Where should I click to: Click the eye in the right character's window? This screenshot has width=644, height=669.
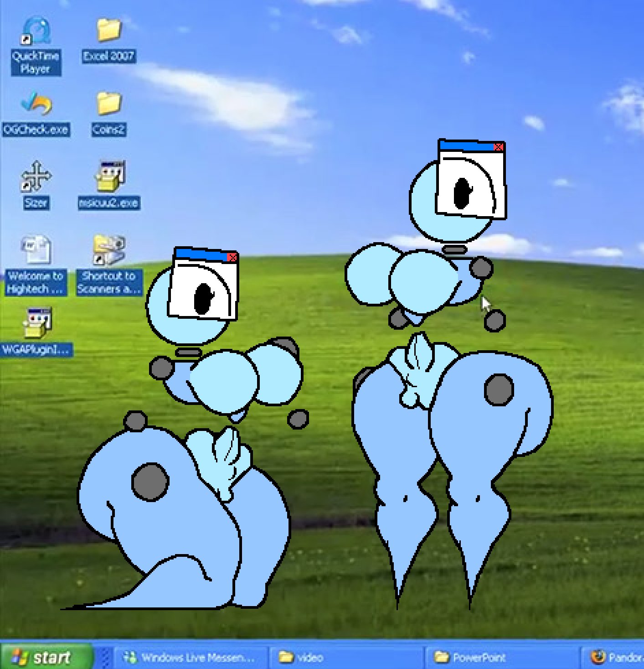[x=463, y=192]
